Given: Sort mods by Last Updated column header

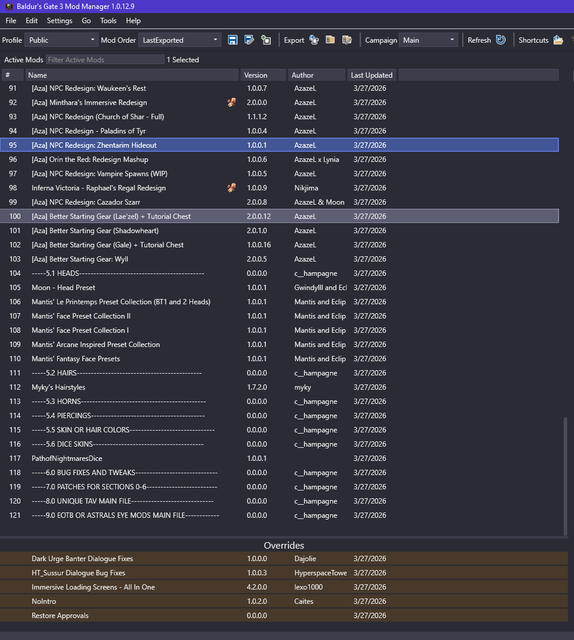Looking at the screenshot, I should coord(372,75).
